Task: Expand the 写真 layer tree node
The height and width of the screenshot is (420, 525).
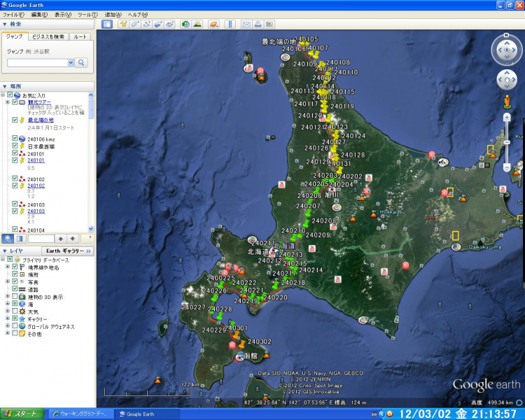Action: [8, 281]
